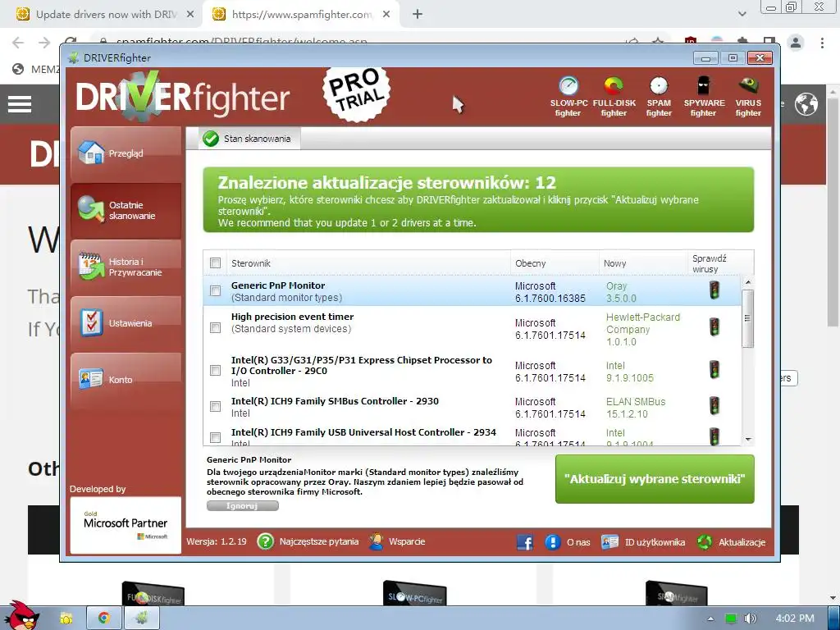Open the Najczęstsze pytania link
The image size is (840, 630).
(x=319, y=541)
